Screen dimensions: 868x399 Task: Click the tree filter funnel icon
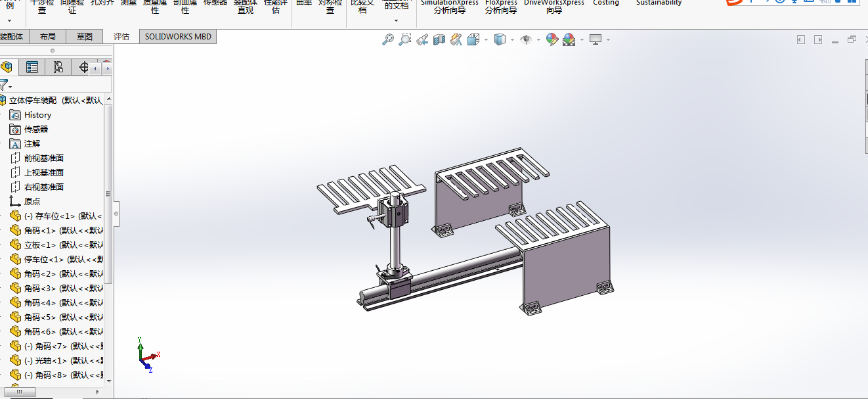(4, 85)
